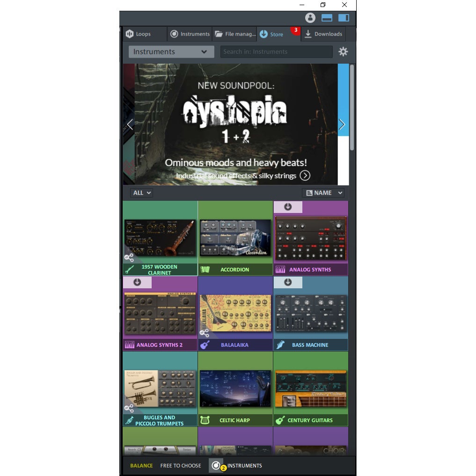Viewport: 476px width, 476px height.
Task: Click FREE TO CHOOSE in bottom bar
Action: (181, 466)
